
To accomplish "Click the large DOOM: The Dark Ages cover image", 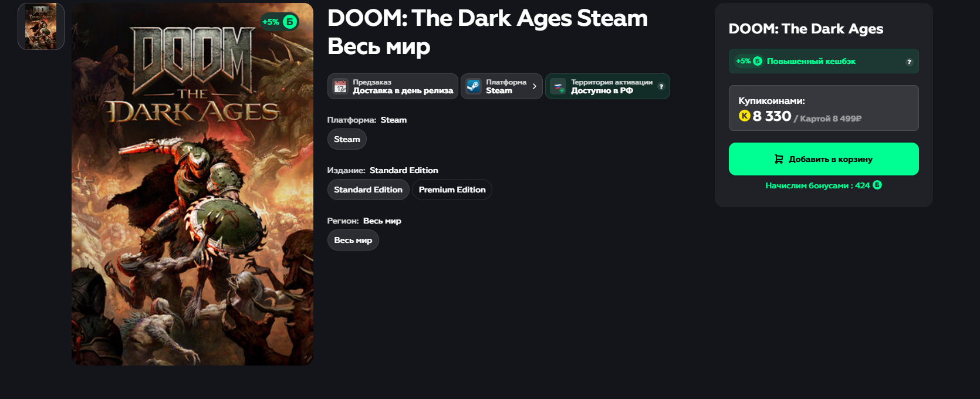I will [192, 184].
